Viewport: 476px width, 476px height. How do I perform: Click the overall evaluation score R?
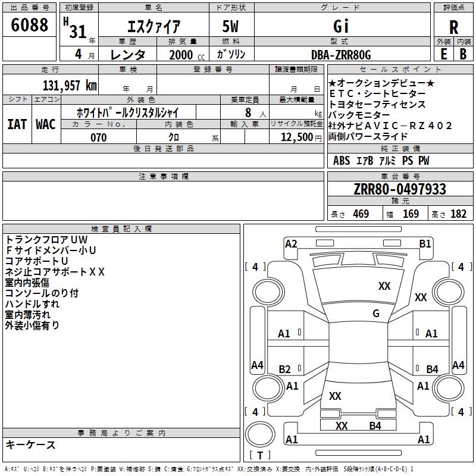point(453,27)
